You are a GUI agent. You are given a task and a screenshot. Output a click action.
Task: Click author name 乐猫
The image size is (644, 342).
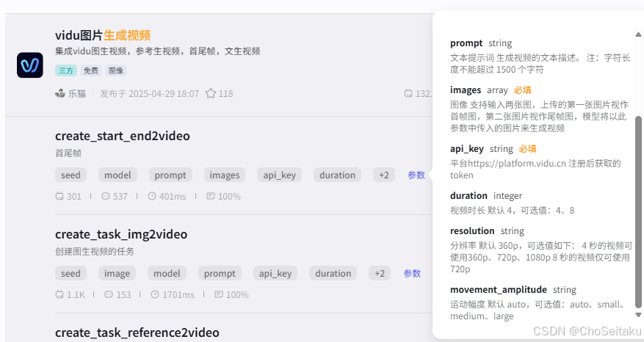[77, 94]
